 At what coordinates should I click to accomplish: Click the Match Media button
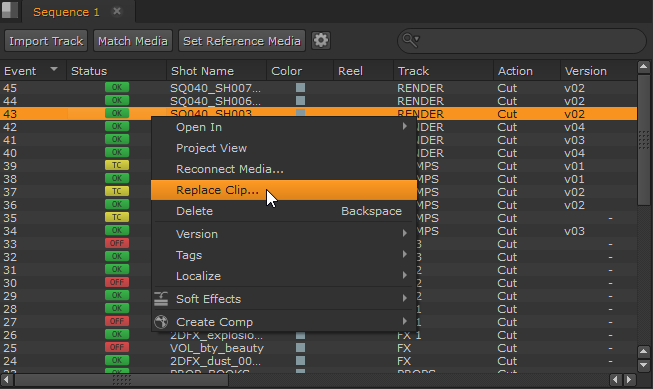(x=133, y=41)
